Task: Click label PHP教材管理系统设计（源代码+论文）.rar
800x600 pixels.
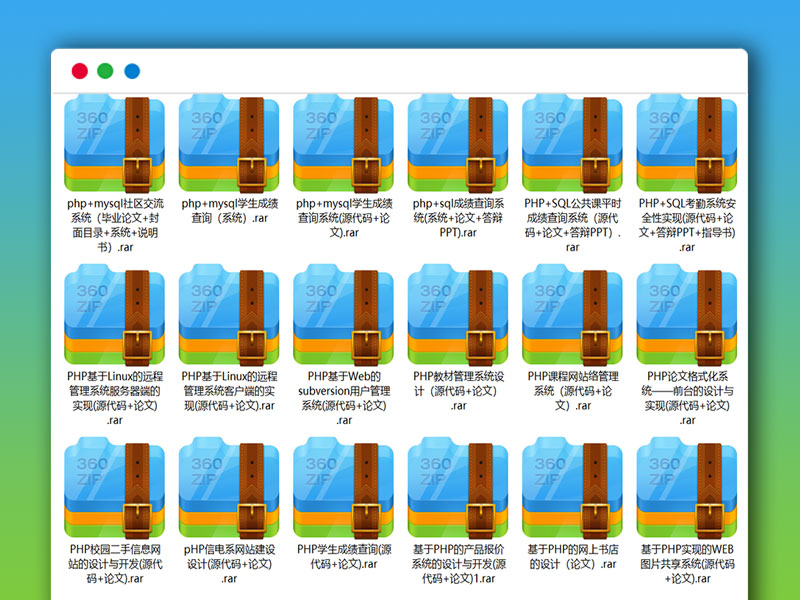Action: coord(458,391)
